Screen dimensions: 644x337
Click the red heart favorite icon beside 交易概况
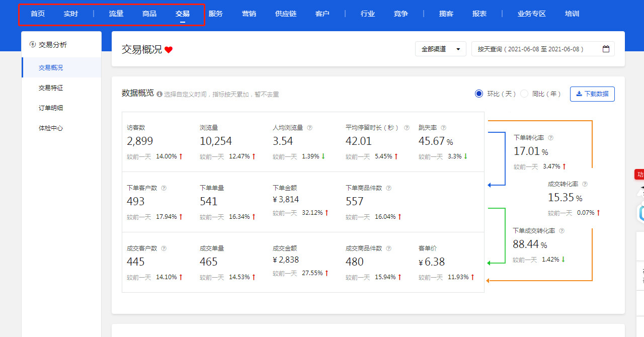pyautogui.click(x=169, y=50)
